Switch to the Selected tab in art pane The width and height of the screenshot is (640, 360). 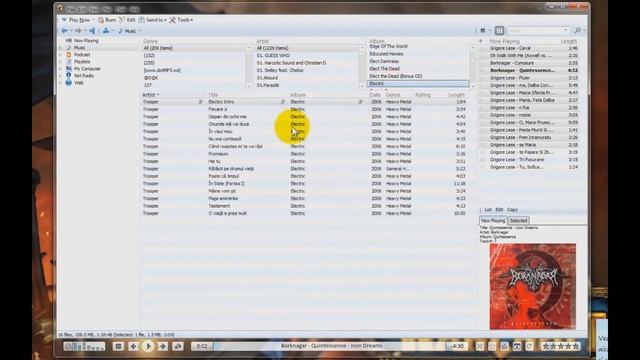pyautogui.click(x=518, y=220)
